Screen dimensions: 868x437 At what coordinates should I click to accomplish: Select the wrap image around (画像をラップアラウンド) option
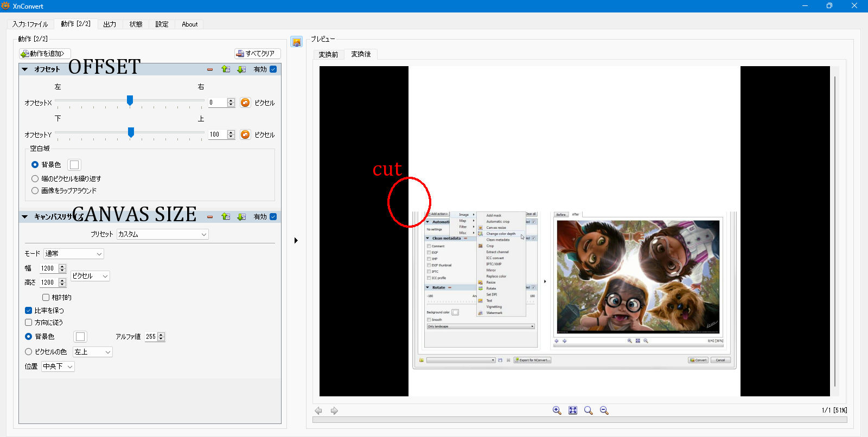(35, 191)
